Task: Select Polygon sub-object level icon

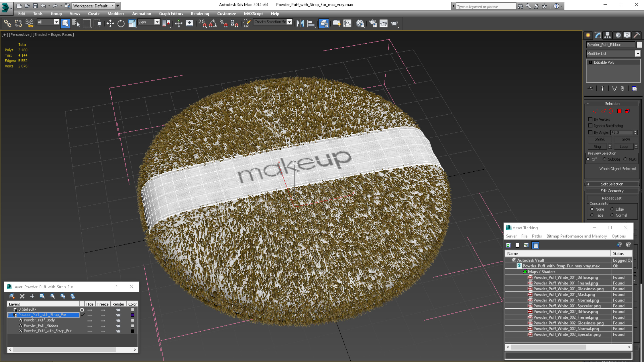Action: (x=619, y=111)
